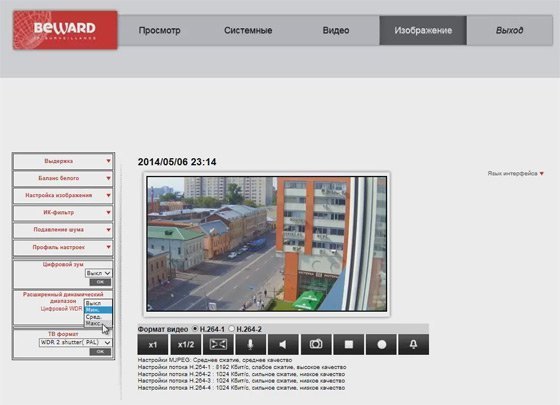Start recording with the circle icon
The width and height of the screenshot is (560, 405).
[x=381, y=344]
